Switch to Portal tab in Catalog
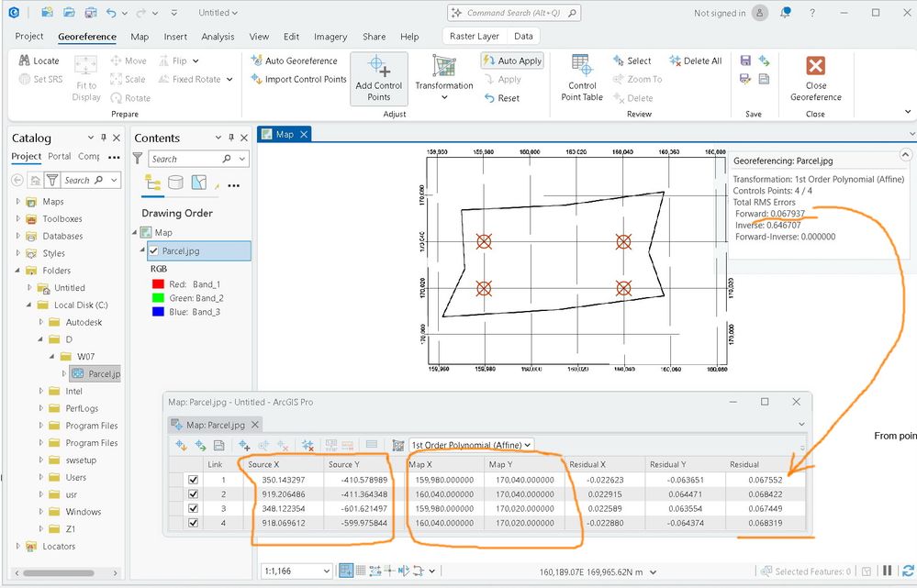 [59, 156]
